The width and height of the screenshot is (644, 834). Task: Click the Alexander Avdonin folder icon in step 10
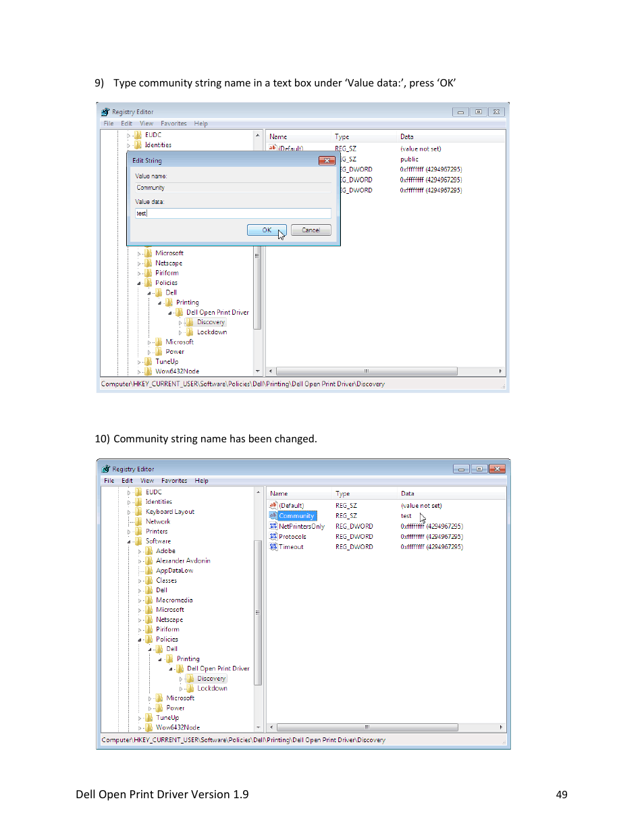149,561
